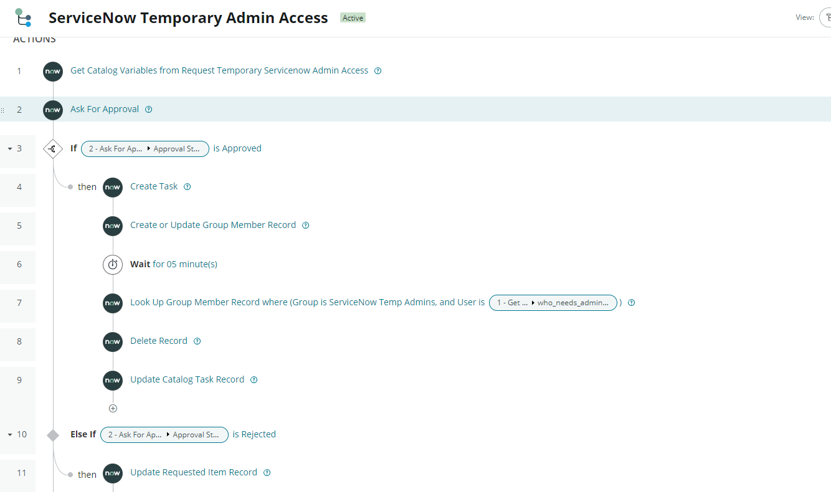Click help icon beside Get Catalog Variables
Image resolution: width=831 pixels, height=504 pixels.
(378, 71)
